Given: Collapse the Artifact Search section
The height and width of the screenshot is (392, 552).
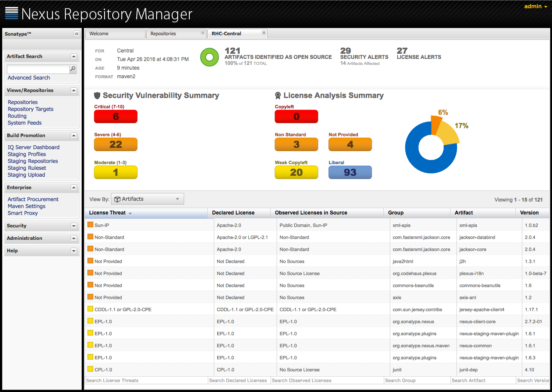Looking at the screenshot, I should [x=74, y=56].
